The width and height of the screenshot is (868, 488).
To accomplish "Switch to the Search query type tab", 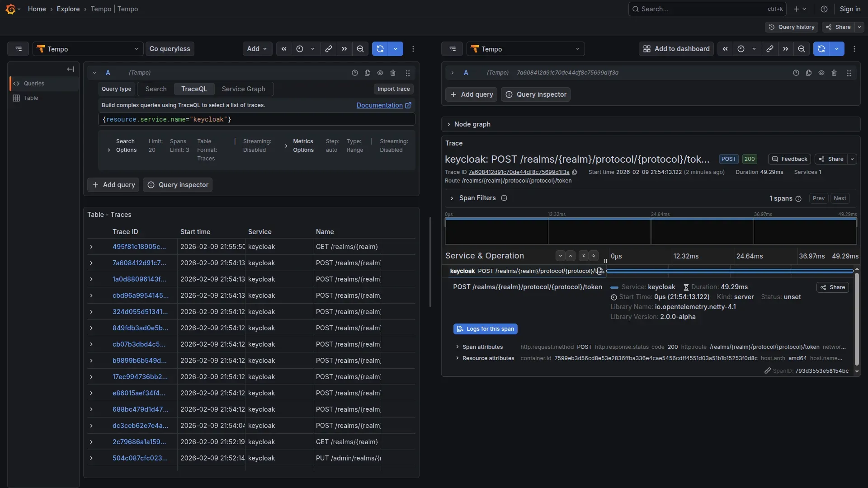I will tap(155, 89).
